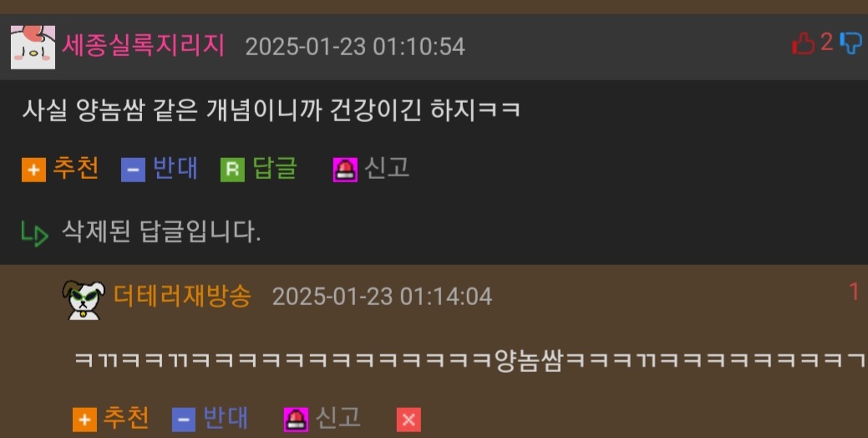This screenshot has height=438, width=868.
Task: Click 더테러재방송's dog avatar image
Action: coord(84,300)
